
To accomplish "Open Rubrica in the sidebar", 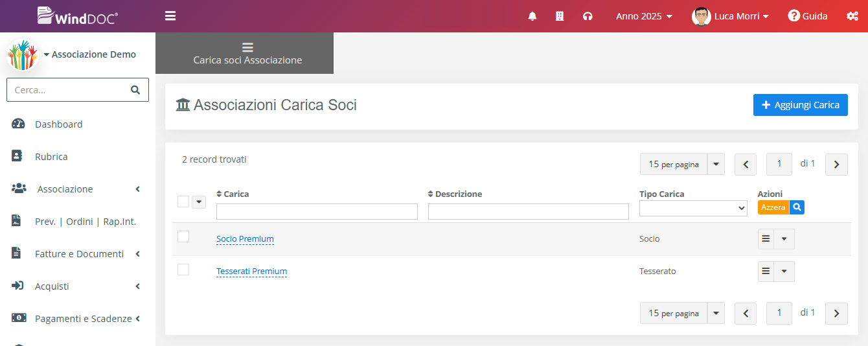I will tap(51, 156).
